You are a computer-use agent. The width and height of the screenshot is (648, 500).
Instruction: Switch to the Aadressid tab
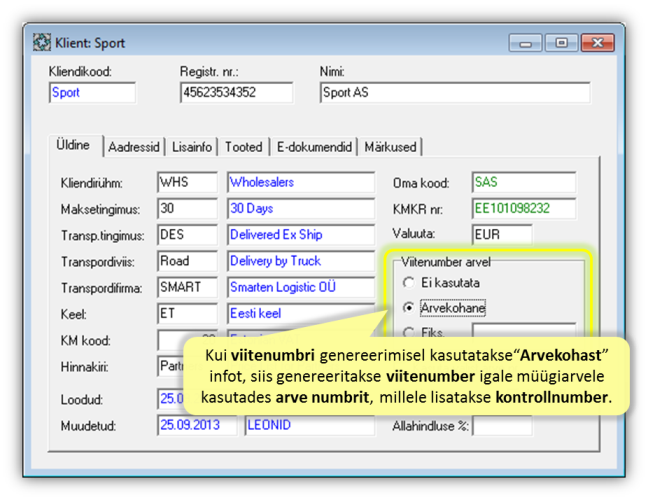pos(133,147)
